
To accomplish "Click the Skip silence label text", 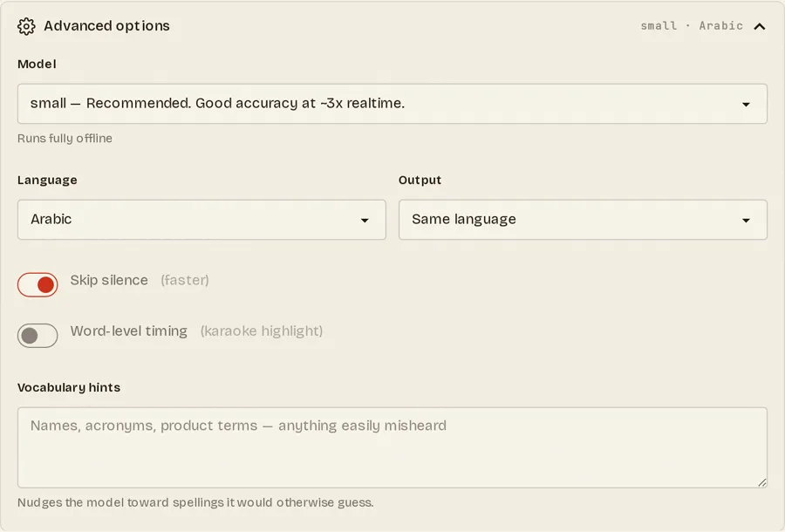I will coord(109,280).
